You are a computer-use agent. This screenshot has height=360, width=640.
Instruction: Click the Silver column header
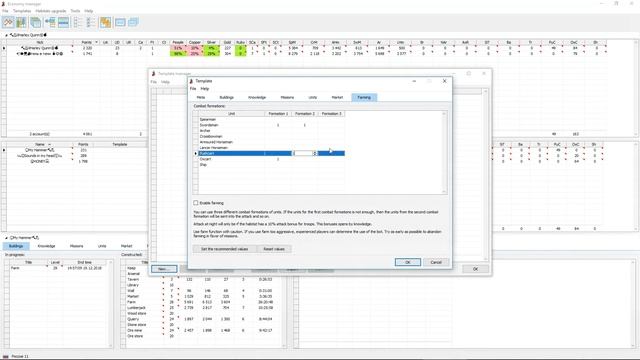pyautogui.click(x=211, y=42)
